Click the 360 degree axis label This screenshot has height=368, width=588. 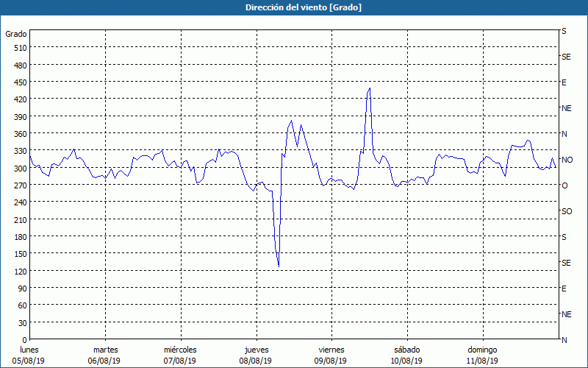(21, 134)
